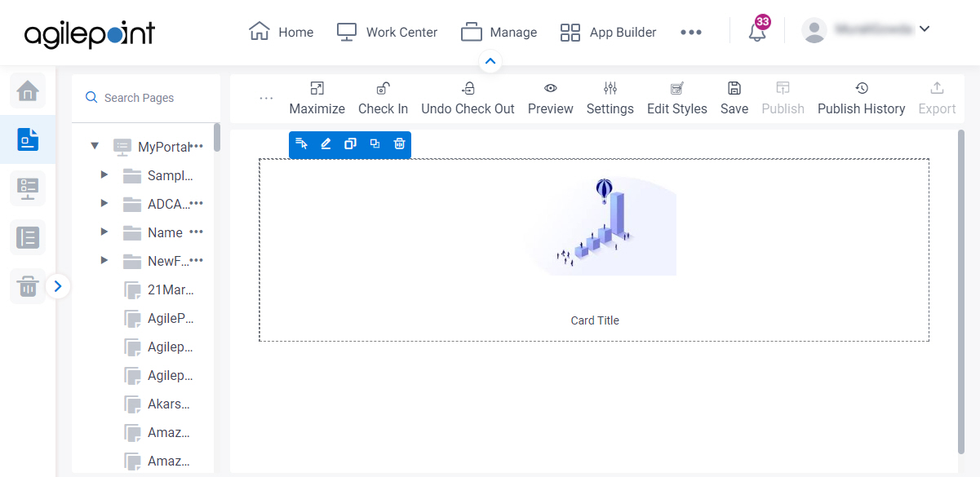Open page Settings
The height and width of the screenshot is (477, 980).
coord(610,99)
